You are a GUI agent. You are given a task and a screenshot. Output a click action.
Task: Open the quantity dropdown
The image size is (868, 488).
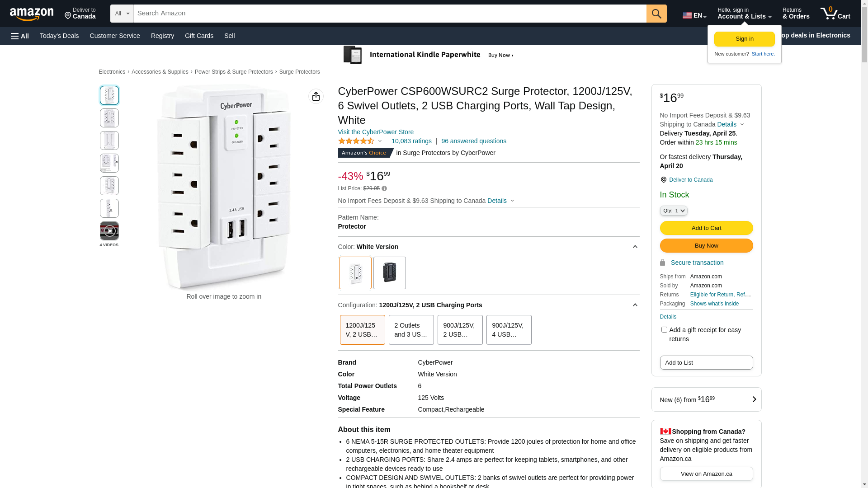coord(674,211)
